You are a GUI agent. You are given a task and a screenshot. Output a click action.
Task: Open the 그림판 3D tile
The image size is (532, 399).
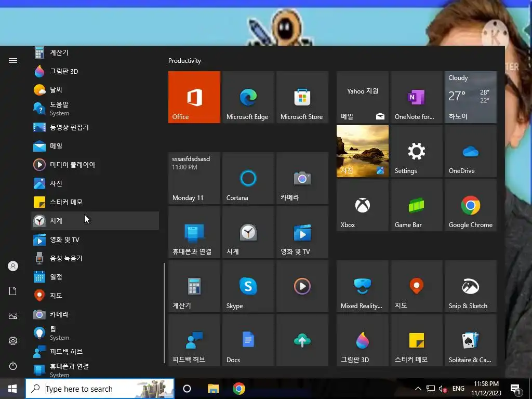pyautogui.click(x=362, y=340)
